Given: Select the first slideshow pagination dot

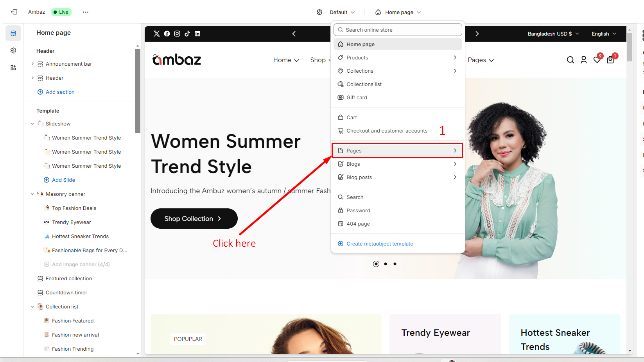Looking at the screenshot, I should 376,264.
